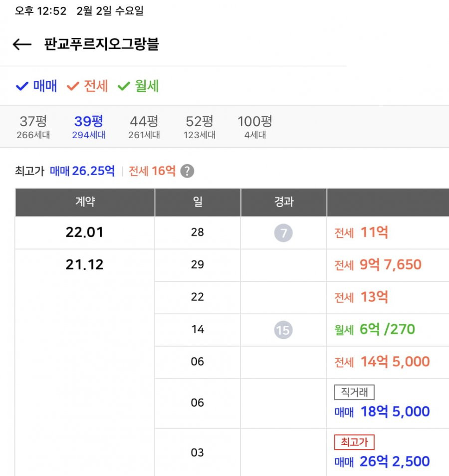
Task: Tap the back arrow icon
Action: (22, 44)
